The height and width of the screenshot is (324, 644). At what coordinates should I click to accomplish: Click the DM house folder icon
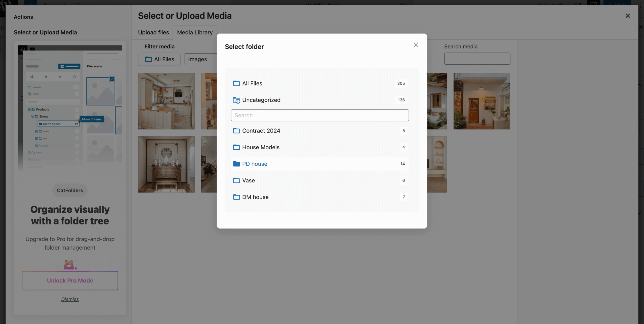(236, 197)
